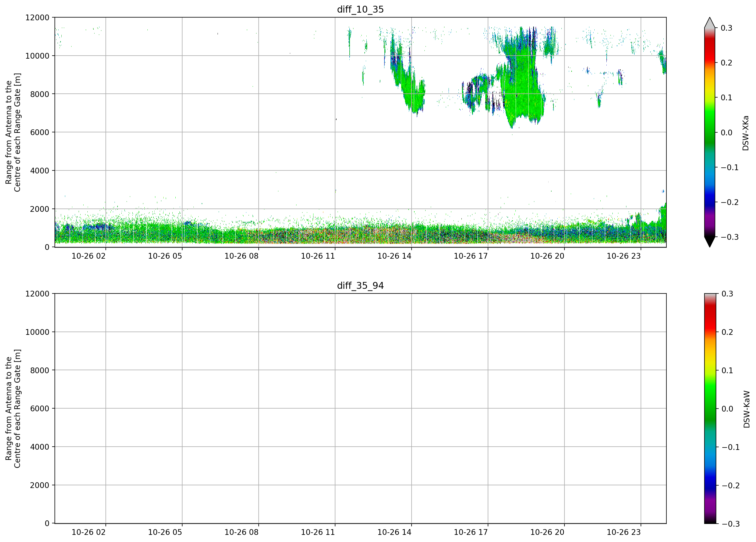Click the diff_35_94 plot title
Screen dimensions: 756x542
coord(360,286)
